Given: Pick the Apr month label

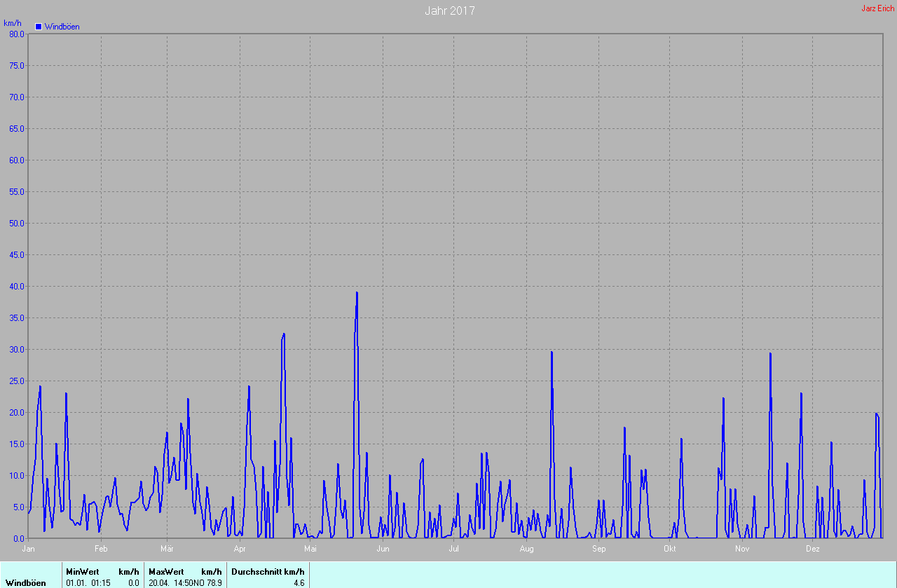Looking at the screenshot, I should tap(240, 549).
